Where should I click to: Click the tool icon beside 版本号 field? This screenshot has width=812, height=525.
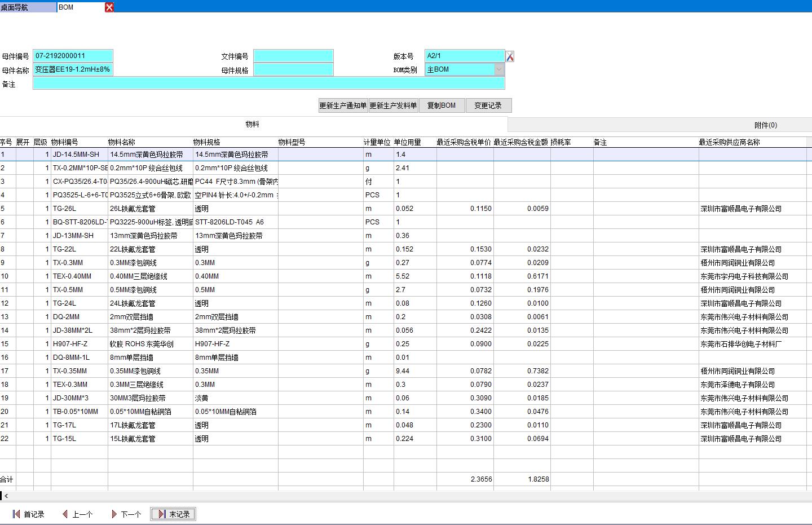click(510, 56)
